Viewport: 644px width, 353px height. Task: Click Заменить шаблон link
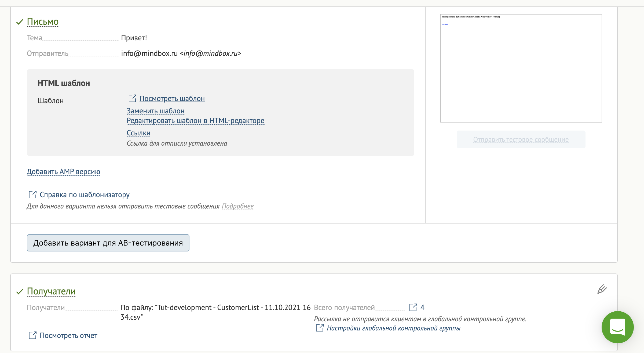(155, 111)
